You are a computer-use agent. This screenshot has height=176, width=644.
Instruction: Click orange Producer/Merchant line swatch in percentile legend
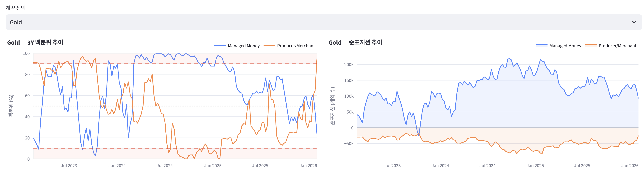tap(269, 46)
